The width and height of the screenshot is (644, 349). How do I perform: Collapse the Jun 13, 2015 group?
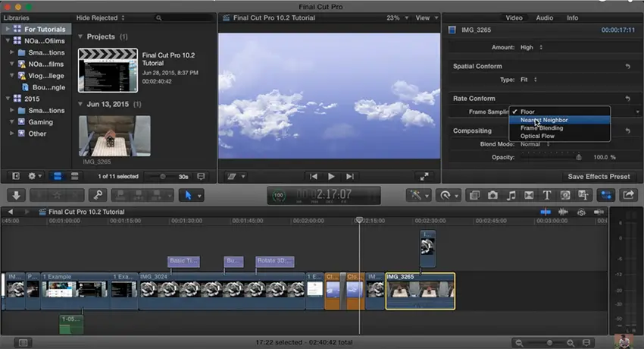click(x=80, y=104)
